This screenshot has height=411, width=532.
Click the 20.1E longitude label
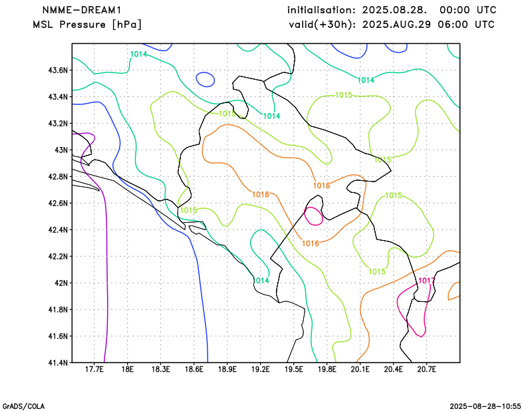(x=360, y=369)
